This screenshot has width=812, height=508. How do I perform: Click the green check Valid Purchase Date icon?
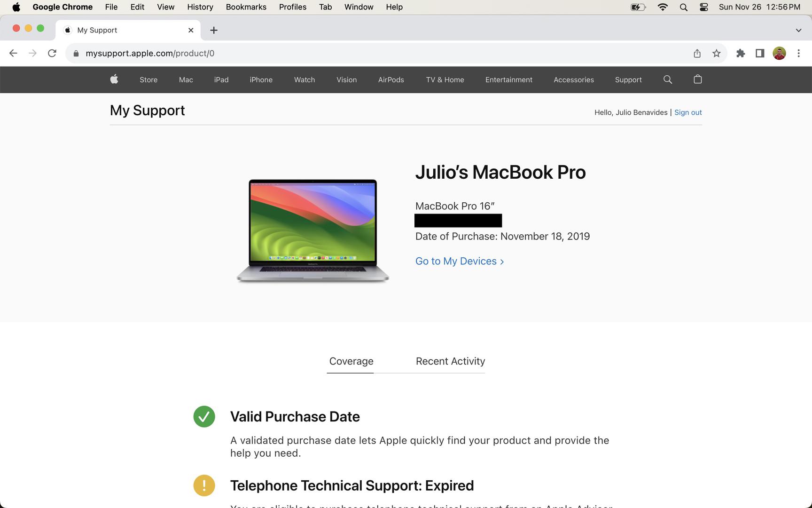204,417
